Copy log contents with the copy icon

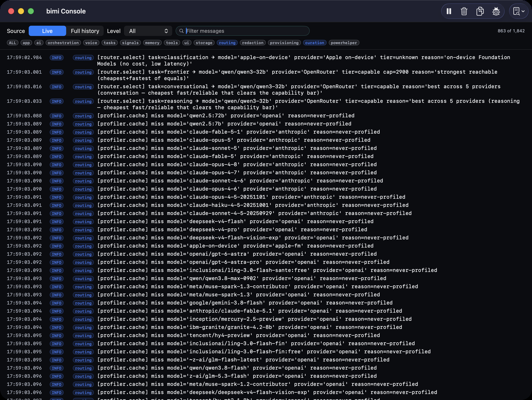480,11
